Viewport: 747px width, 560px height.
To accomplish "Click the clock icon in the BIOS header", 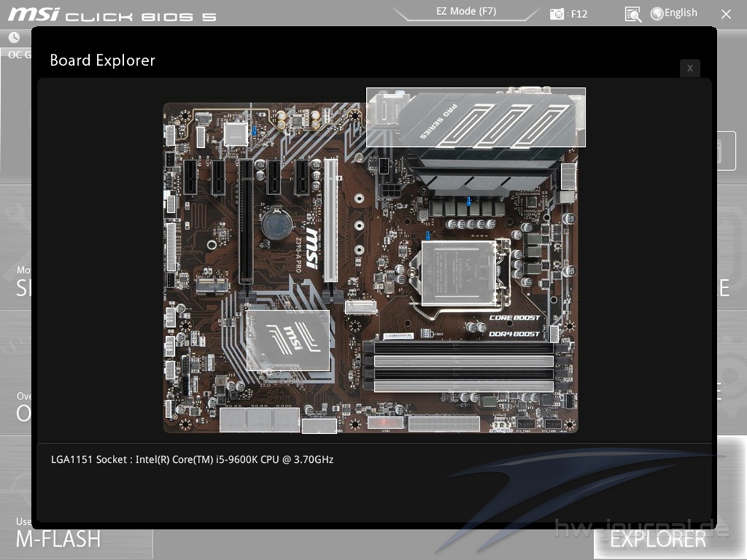I will (x=14, y=37).
